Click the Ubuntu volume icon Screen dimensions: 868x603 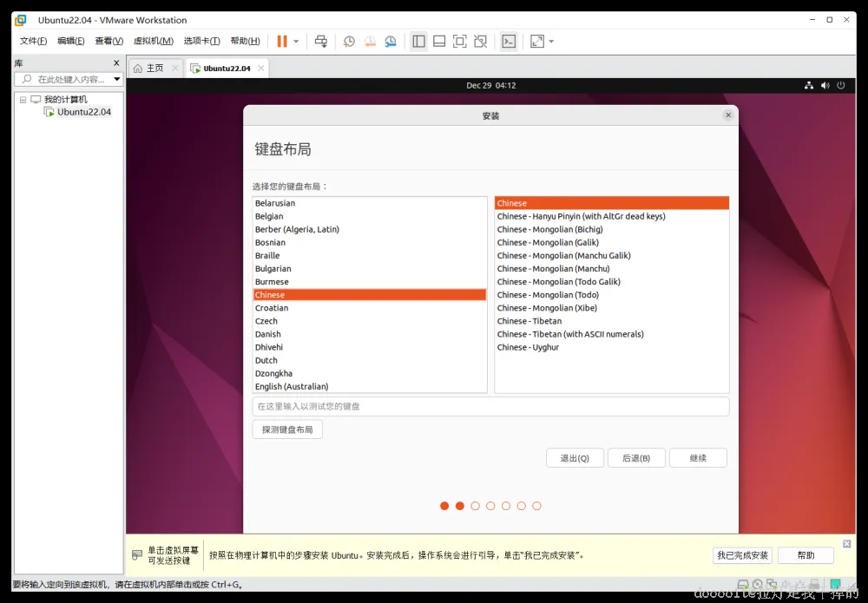pyautogui.click(x=825, y=85)
